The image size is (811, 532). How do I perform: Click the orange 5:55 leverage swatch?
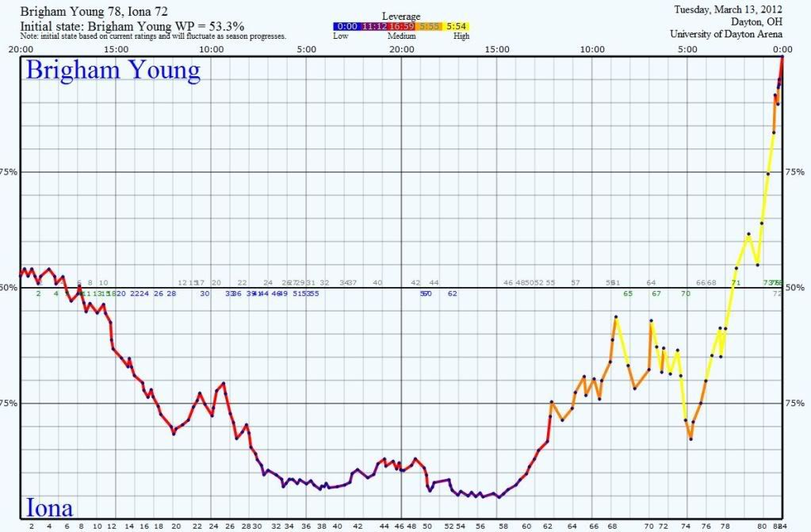(x=429, y=26)
